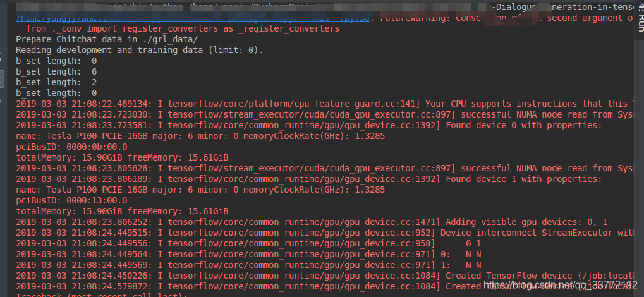Click the 'b_set length: 6' line
The width and height of the screenshot is (644, 297).
(x=56, y=71)
